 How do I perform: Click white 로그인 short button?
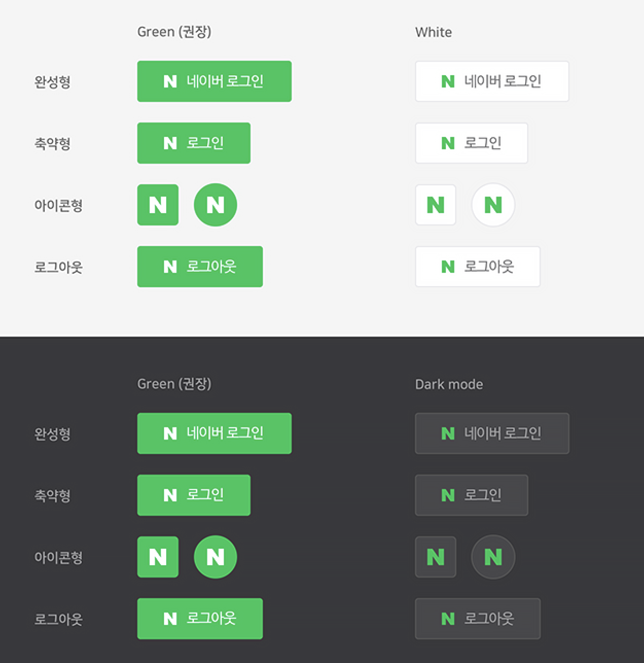(x=472, y=143)
